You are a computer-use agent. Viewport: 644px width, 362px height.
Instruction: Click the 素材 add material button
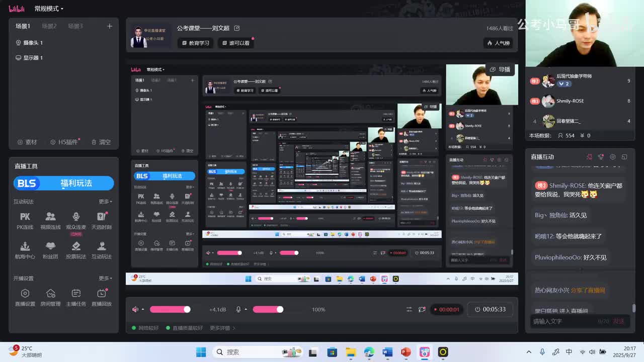point(27,142)
